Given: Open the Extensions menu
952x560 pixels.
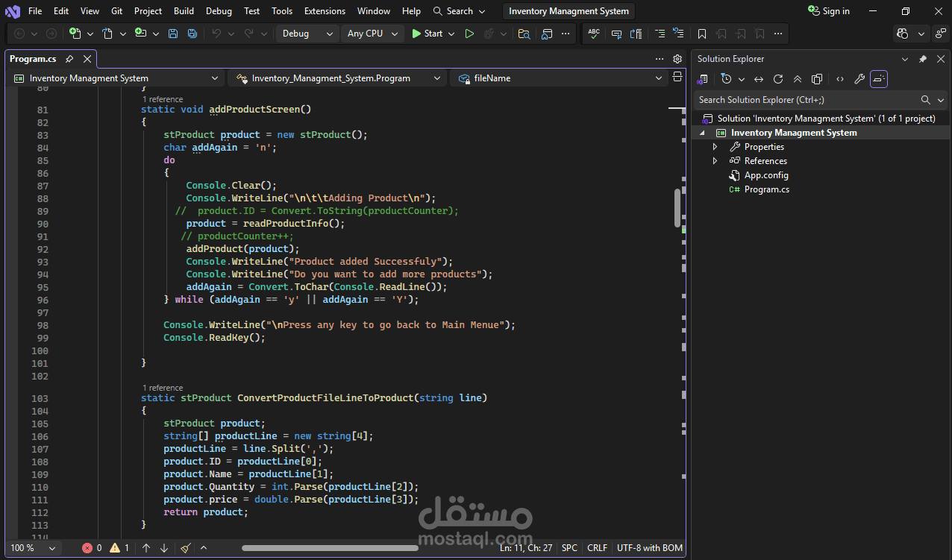Looking at the screenshot, I should [325, 11].
